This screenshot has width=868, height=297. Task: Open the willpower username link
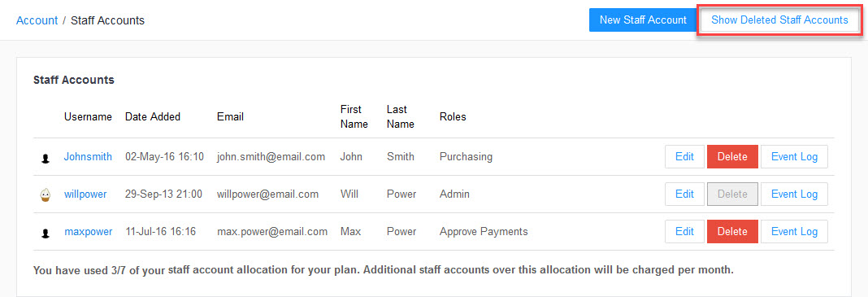click(x=85, y=194)
